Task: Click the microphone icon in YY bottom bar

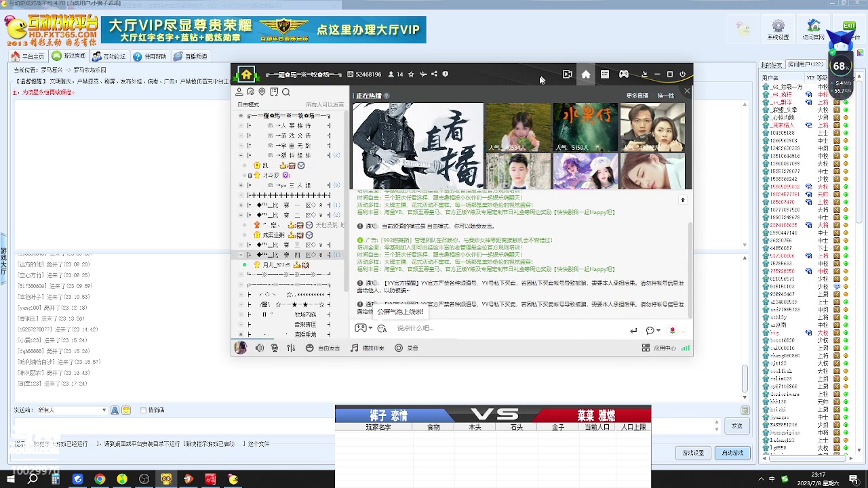Action: (275, 348)
